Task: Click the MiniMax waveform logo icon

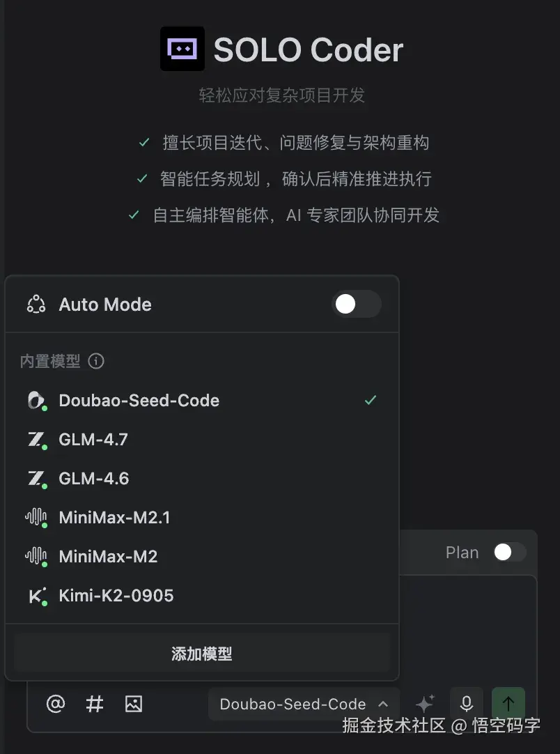Action: [x=36, y=517]
